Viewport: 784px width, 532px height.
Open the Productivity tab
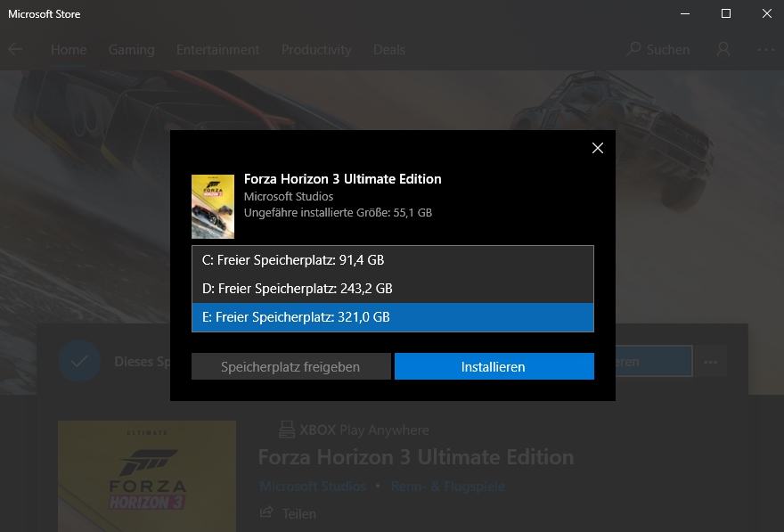316,50
